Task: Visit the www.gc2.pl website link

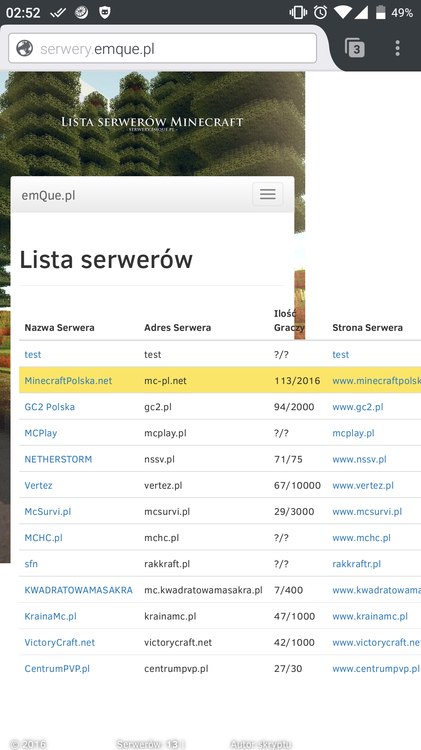Action: pos(357,407)
